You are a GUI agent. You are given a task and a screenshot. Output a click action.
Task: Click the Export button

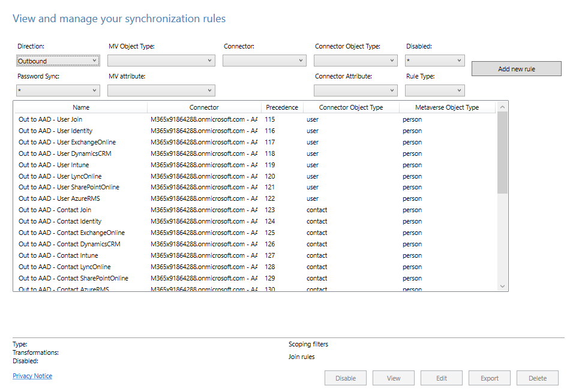[489, 378]
